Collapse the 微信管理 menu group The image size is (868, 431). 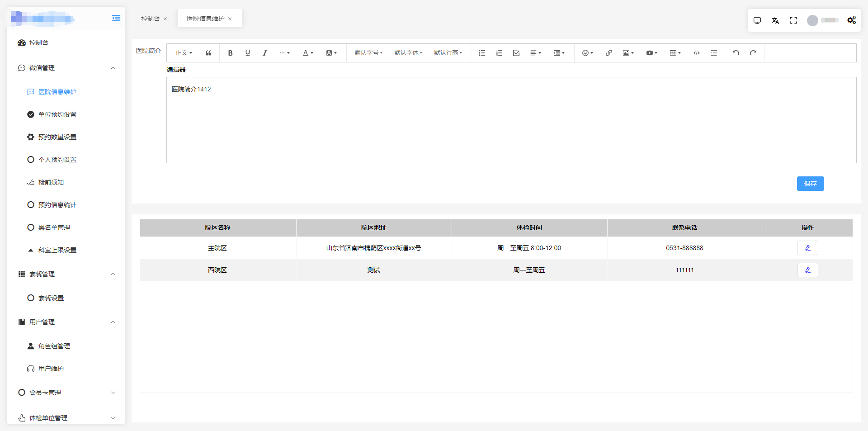click(x=66, y=68)
